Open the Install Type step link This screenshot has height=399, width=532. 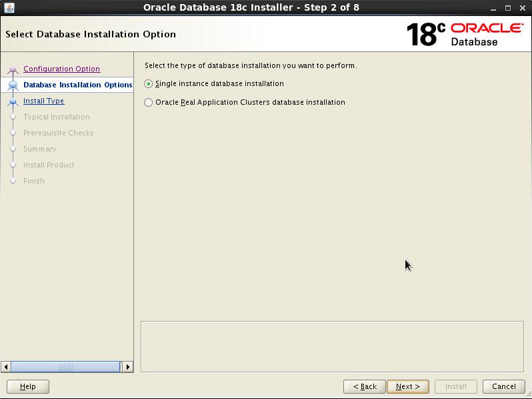click(x=44, y=101)
